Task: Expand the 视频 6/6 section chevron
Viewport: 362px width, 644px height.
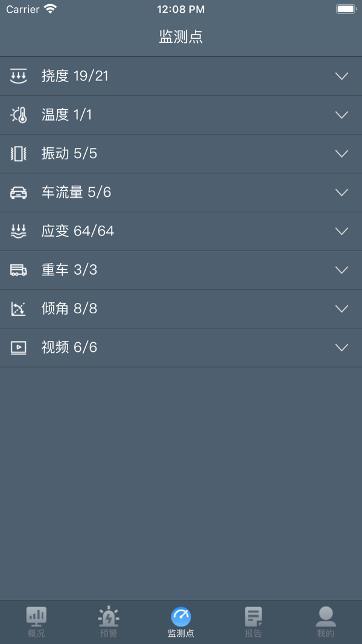Action: (x=341, y=348)
